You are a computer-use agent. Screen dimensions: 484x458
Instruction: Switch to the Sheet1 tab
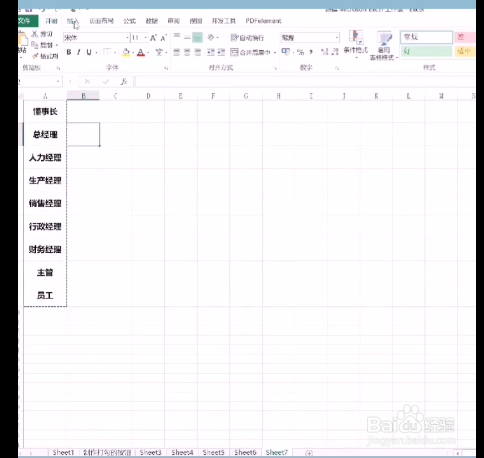(x=63, y=452)
